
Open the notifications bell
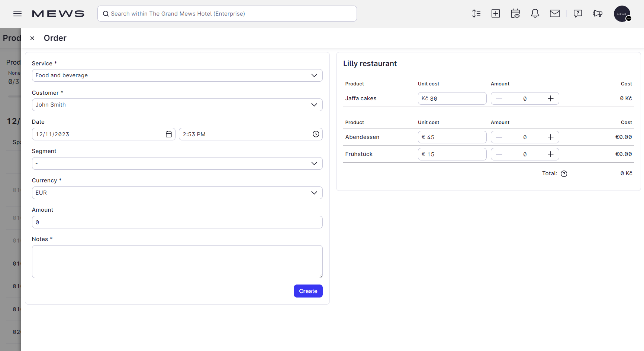535,14
